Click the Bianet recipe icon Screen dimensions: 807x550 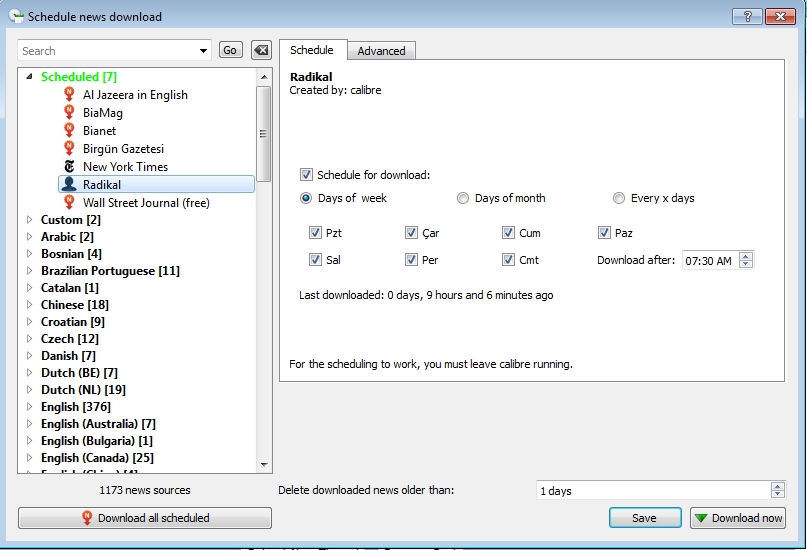point(69,131)
